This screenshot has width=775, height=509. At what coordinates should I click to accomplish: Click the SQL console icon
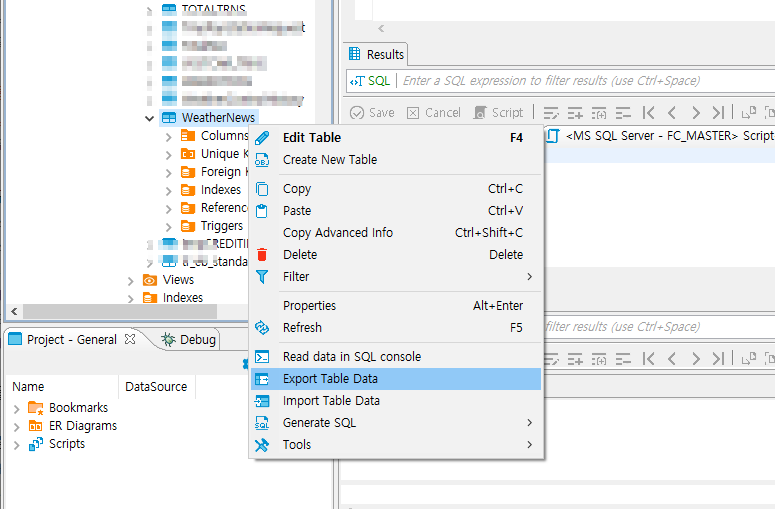262,357
